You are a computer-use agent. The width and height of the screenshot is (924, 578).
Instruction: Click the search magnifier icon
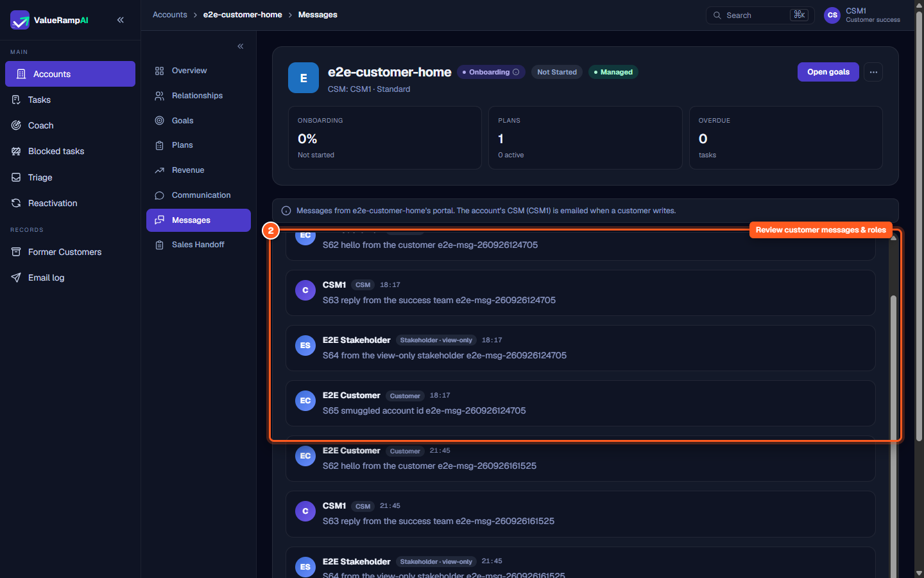coord(717,15)
